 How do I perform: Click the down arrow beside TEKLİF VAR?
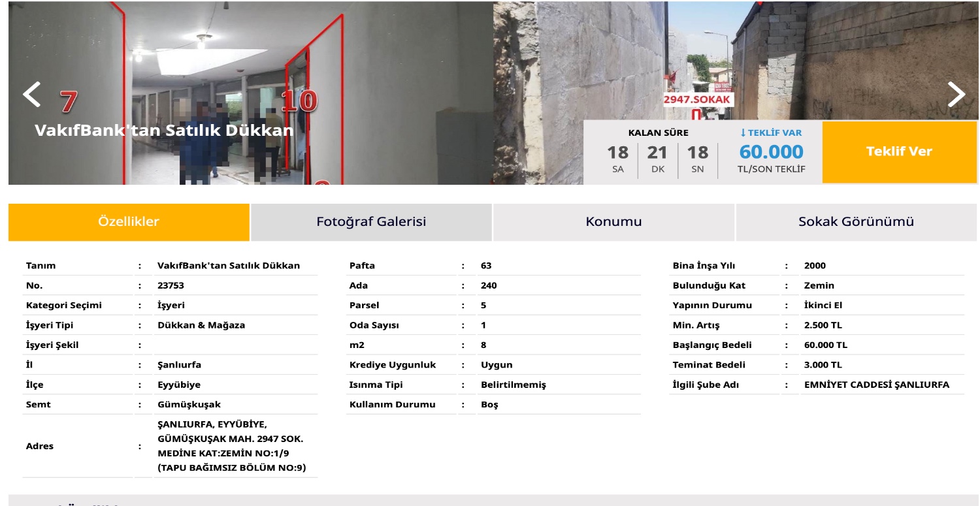point(743,133)
